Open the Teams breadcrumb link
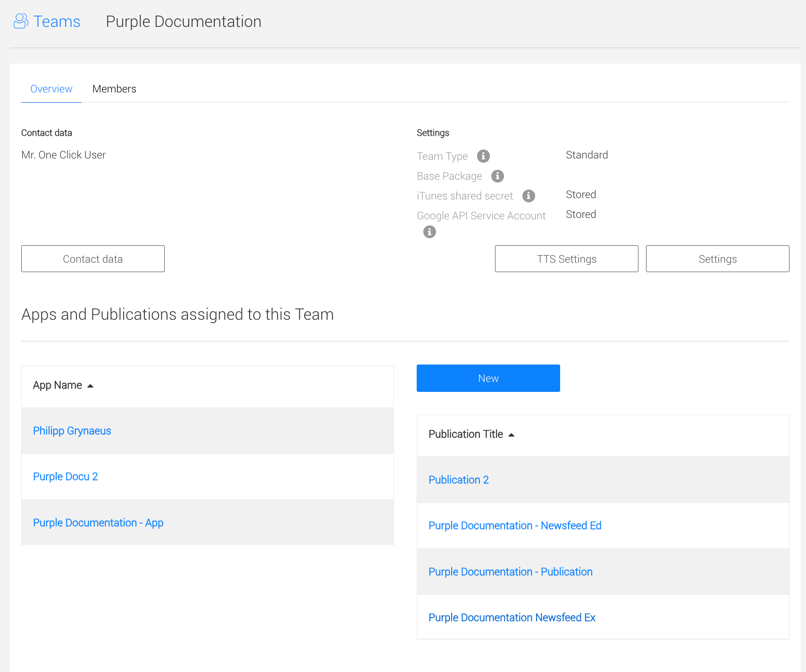Image resolution: width=806 pixels, height=672 pixels. pyautogui.click(x=57, y=22)
